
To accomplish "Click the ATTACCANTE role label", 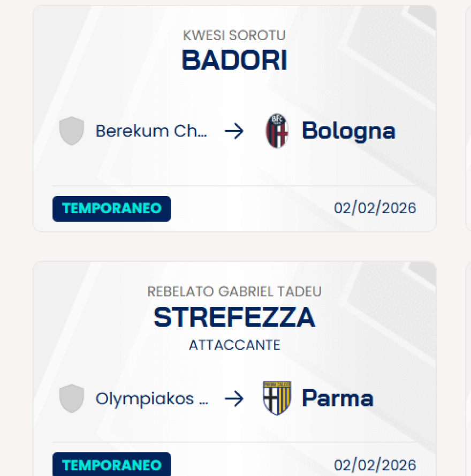I will pos(234,345).
